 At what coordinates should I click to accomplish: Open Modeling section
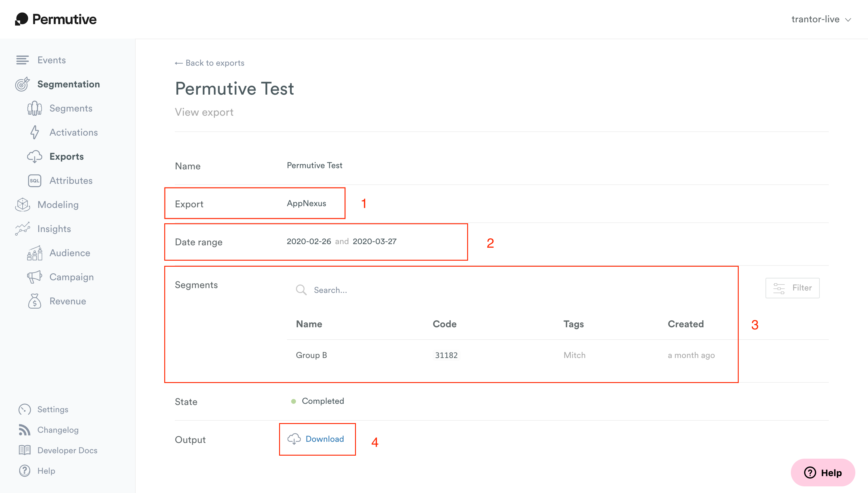58,205
